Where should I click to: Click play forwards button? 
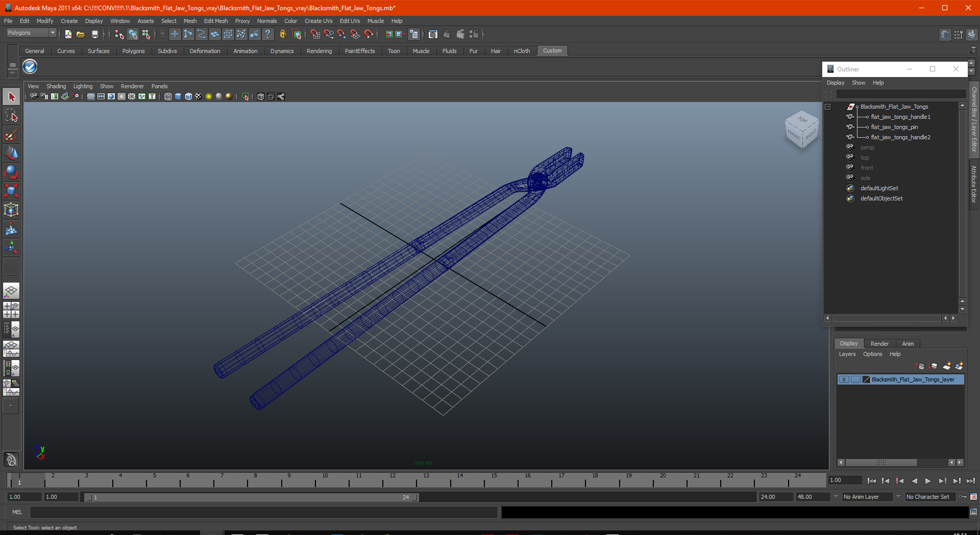(x=928, y=480)
